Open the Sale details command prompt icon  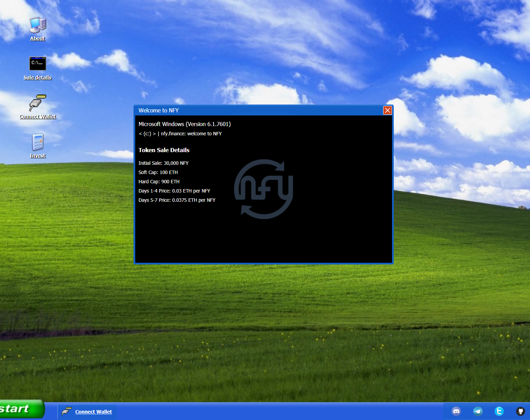coord(38,64)
